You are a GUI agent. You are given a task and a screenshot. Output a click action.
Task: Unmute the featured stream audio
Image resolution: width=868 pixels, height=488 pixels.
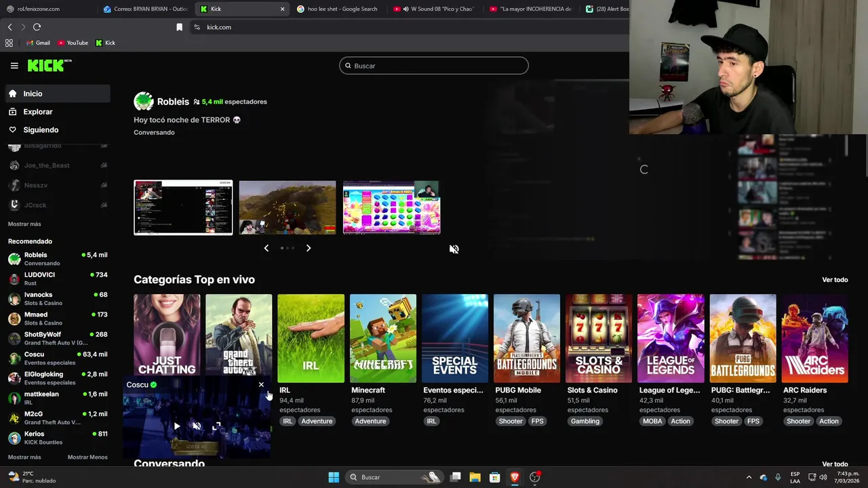pyautogui.click(x=454, y=249)
